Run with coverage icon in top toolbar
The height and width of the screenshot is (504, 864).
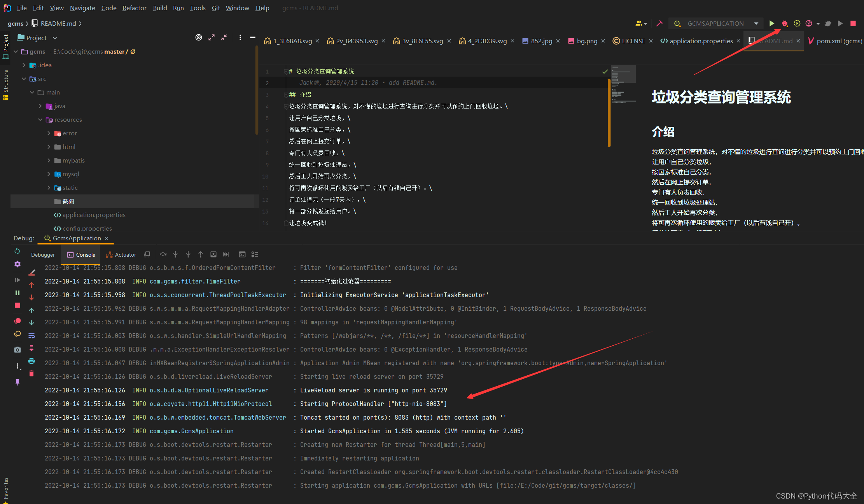tap(797, 23)
